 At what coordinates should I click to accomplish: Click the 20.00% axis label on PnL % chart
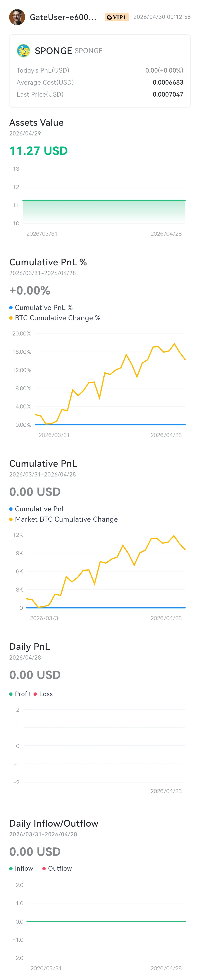[x=22, y=334]
